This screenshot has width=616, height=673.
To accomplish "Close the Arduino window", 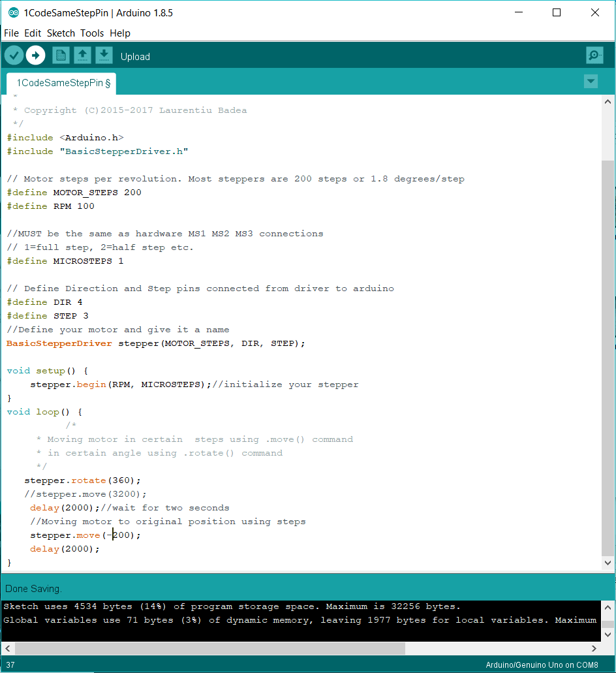I will point(595,12).
